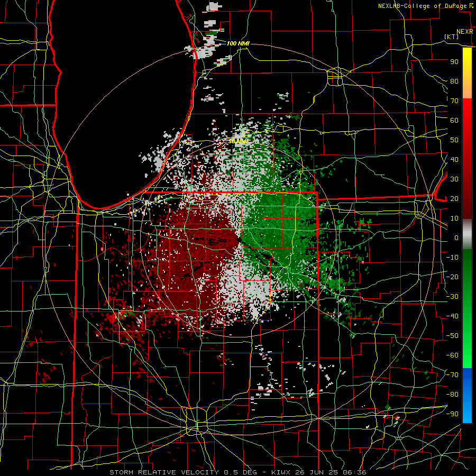Click the -40 value on the velocity scale
This screenshot has height=476, width=476.
[452, 316]
